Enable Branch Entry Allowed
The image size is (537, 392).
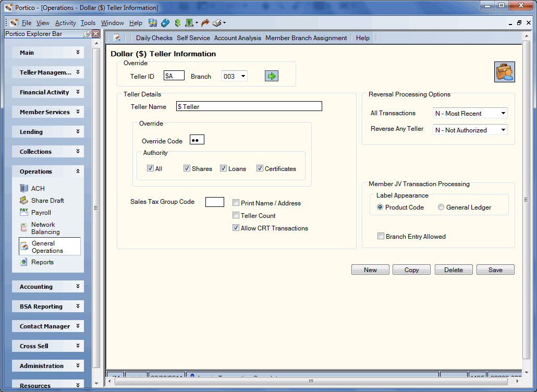coord(381,236)
